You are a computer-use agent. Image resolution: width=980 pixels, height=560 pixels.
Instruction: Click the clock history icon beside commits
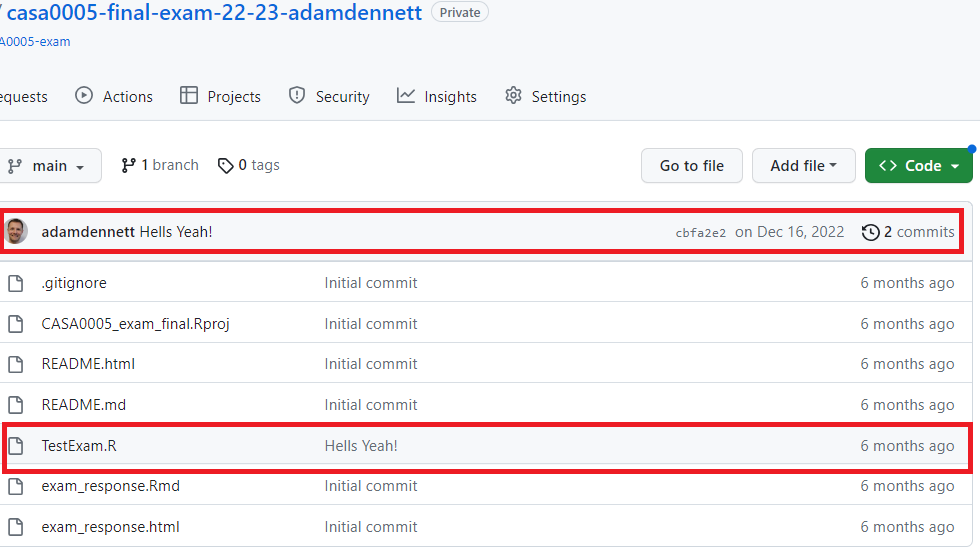pos(870,232)
